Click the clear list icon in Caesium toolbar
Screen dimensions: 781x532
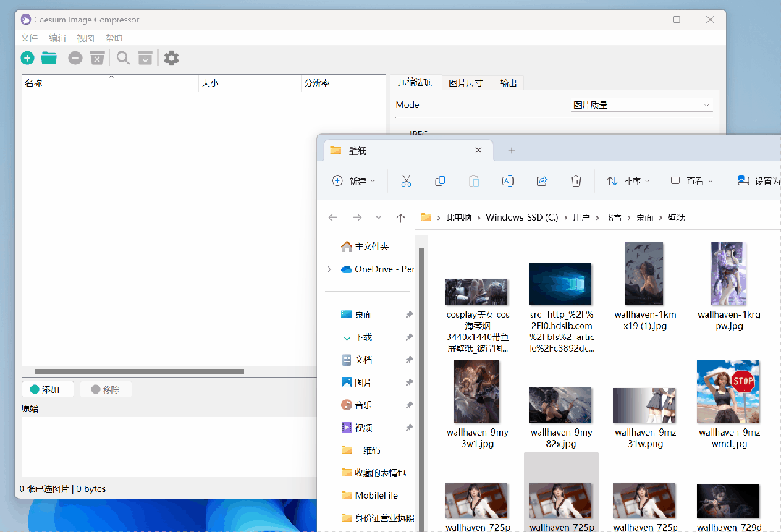97,58
